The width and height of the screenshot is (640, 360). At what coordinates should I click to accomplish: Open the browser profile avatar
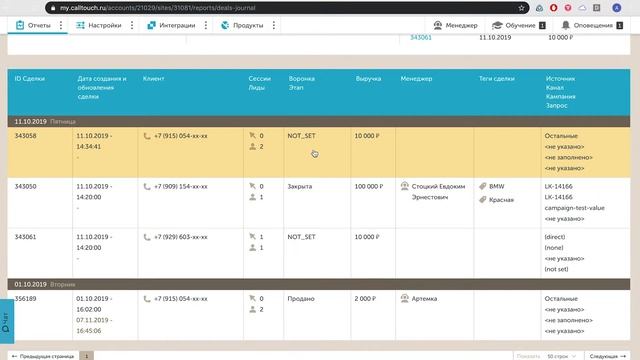tap(617, 8)
